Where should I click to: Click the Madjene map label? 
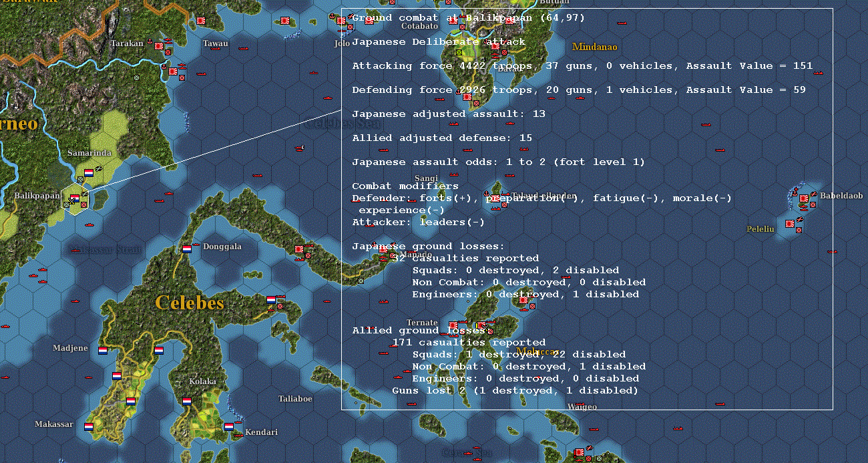pyautogui.click(x=70, y=348)
